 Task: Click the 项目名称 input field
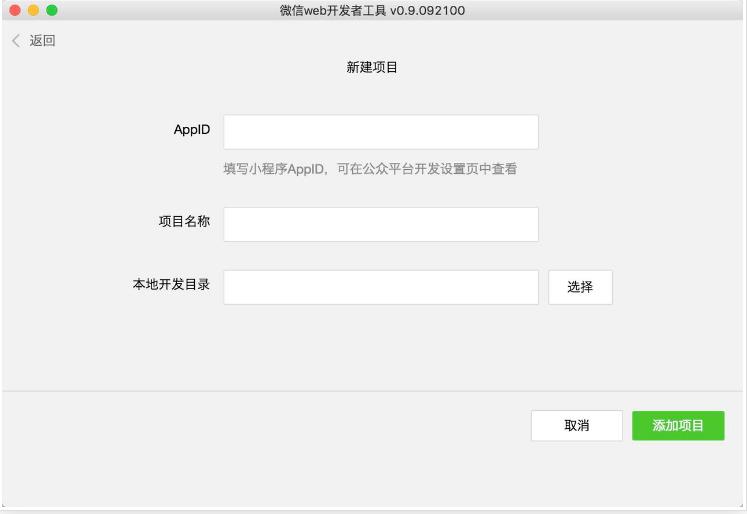pyautogui.click(x=381, y=224)
